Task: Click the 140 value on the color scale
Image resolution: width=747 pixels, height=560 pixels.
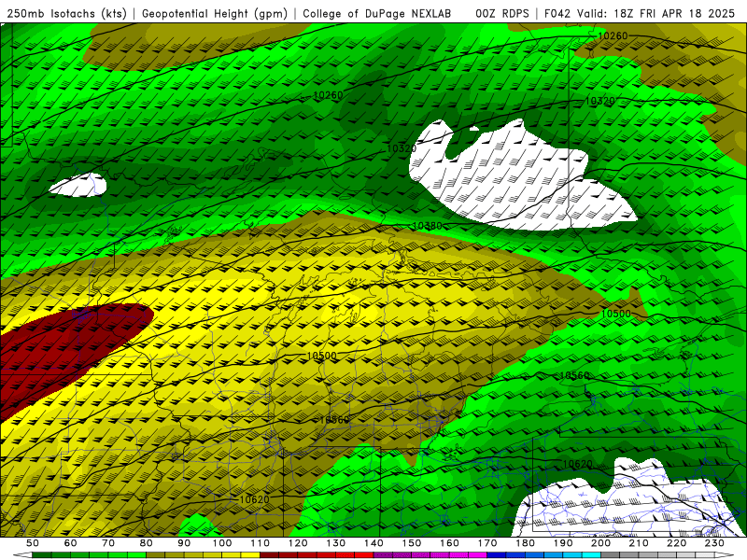Action: click(373, 543)
